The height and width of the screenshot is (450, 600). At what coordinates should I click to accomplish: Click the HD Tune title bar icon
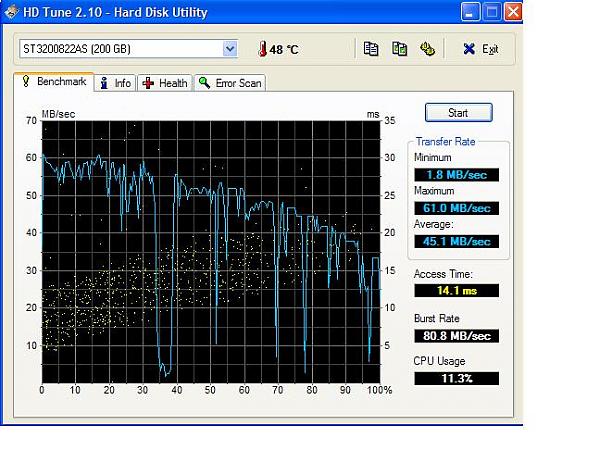coord(11,12)
